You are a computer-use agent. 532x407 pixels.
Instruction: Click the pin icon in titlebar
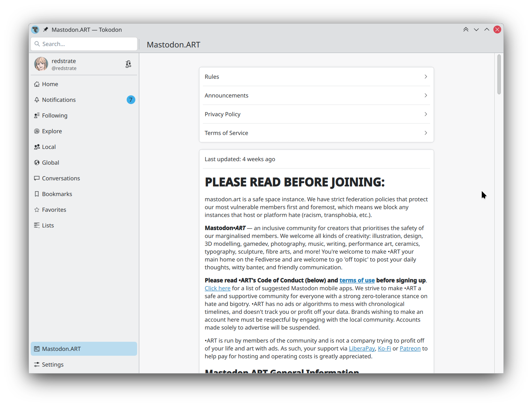point(46,30)
